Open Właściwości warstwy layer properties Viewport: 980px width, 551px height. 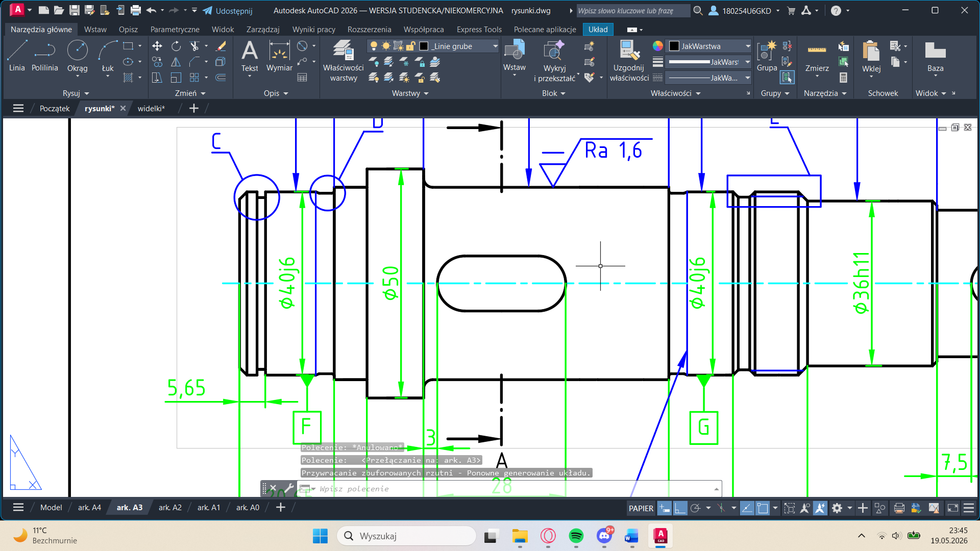pyautogui.click(x=343, y=61)
